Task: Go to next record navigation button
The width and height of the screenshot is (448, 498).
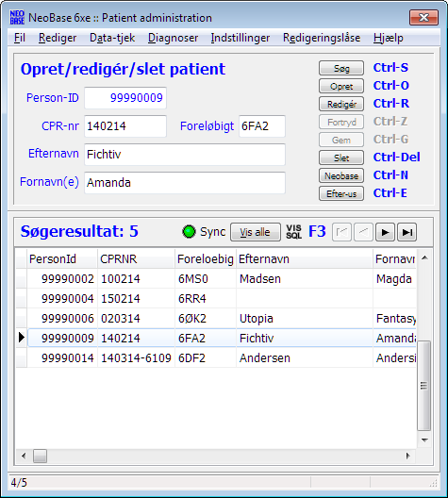Action: click(x=385, y=232)
